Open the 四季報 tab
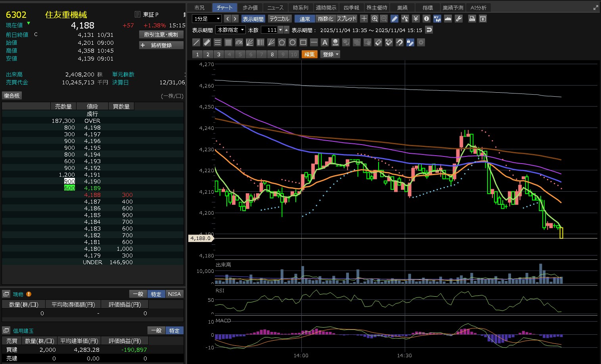Image resolution: width=601 pixels, height=364 pixels. (351, 8)
